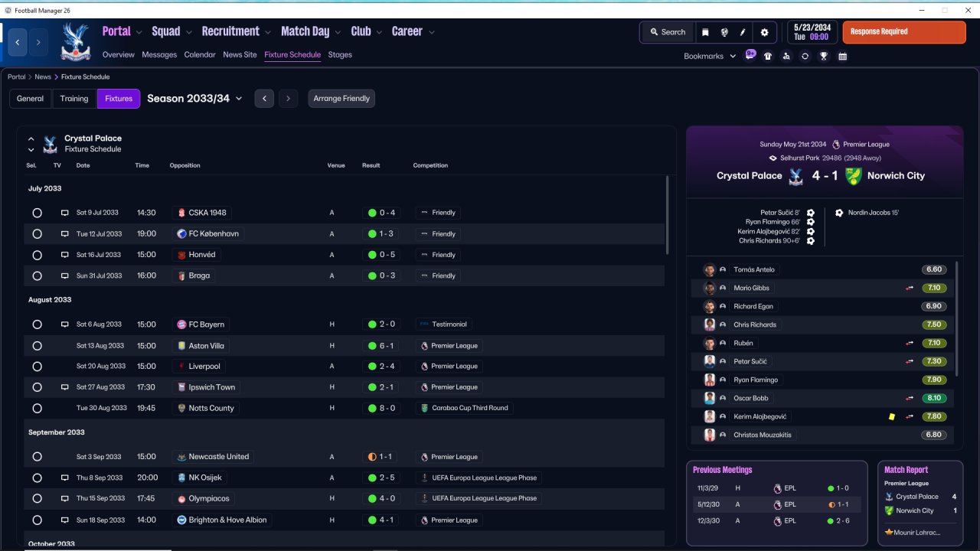Expand the Match Day menu chevron
The height and width of the screenshot is (551, 980).
point(338,32)
